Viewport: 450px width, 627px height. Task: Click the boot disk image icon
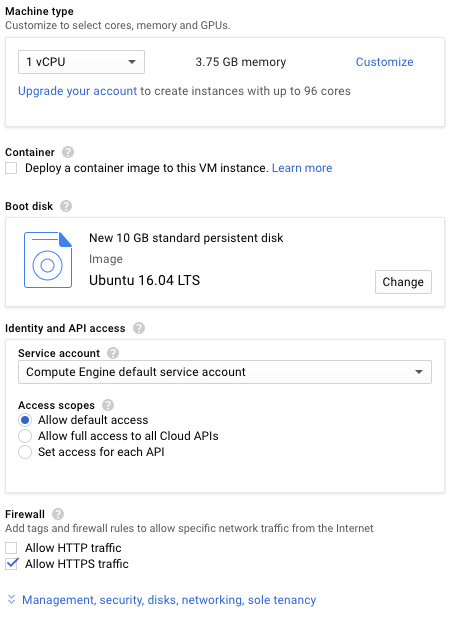[48, 260]
